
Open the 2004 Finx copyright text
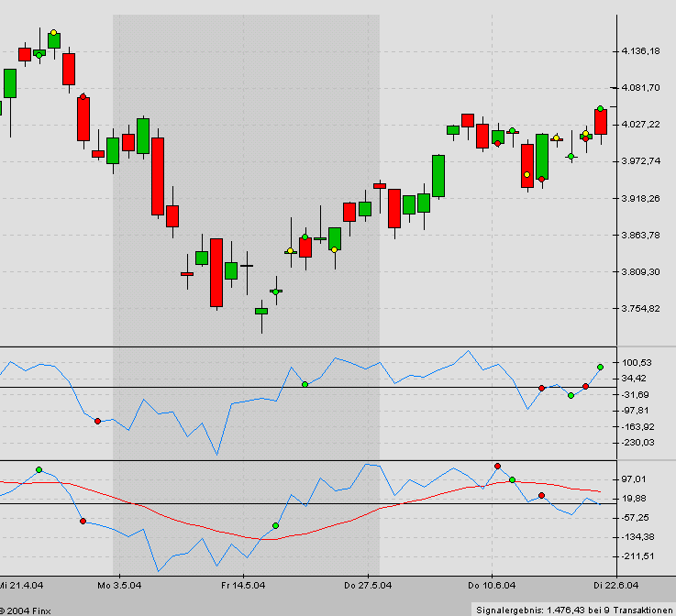click(22, 609)
